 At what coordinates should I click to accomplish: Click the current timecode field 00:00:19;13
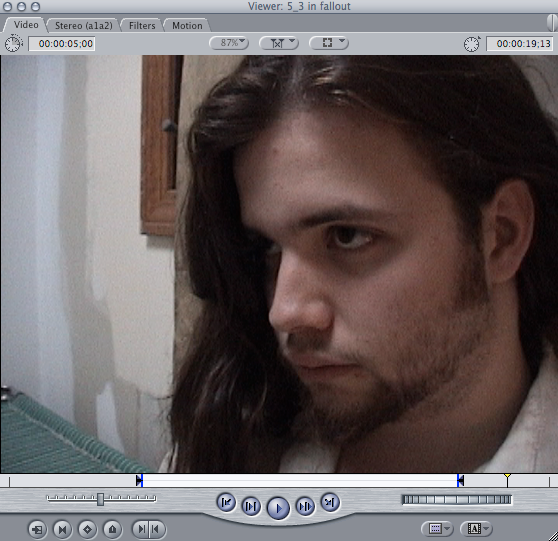520,44
